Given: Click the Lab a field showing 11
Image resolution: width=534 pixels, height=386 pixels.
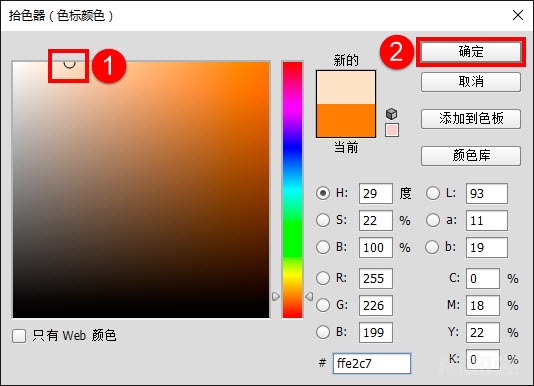Looking at the screenshot, I should click(x=487, y=220).
